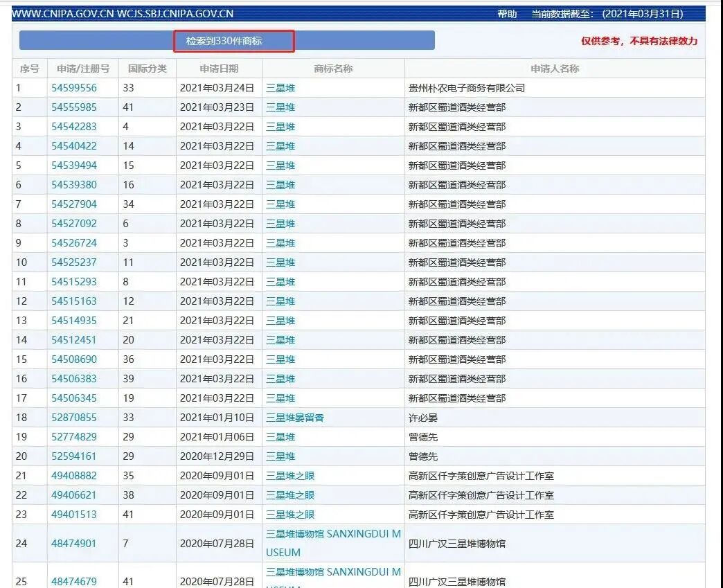Click the 序号 column header
Viewport: 723px width, 588px height.
coord(30,69)
